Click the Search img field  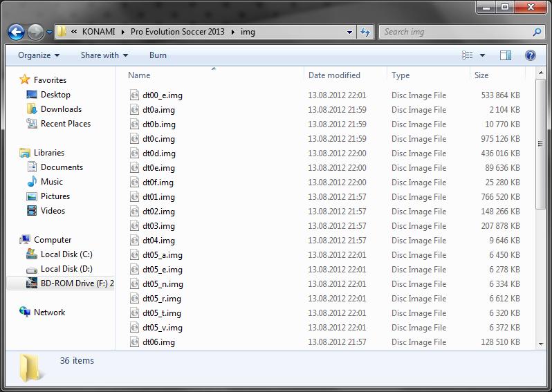click(x=456, y=32)
